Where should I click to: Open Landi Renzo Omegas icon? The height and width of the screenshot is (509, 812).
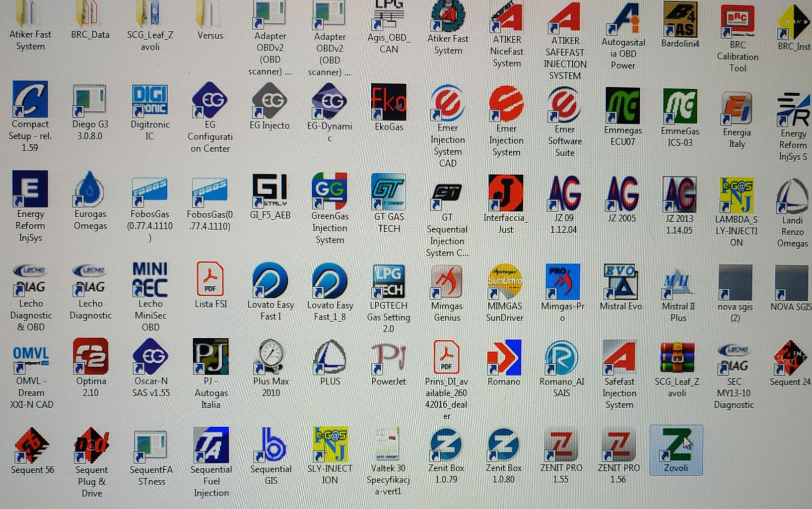(x=792, y=213)
